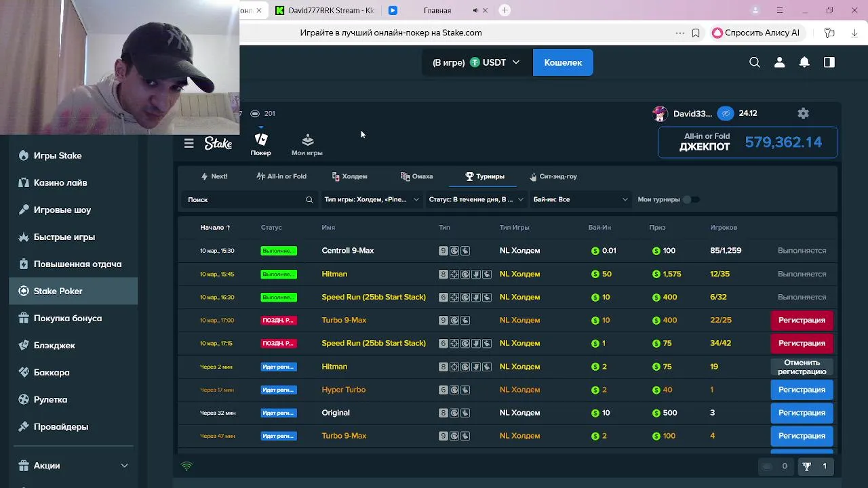Open Повышенная отдача in sidebar

point(73,264)
